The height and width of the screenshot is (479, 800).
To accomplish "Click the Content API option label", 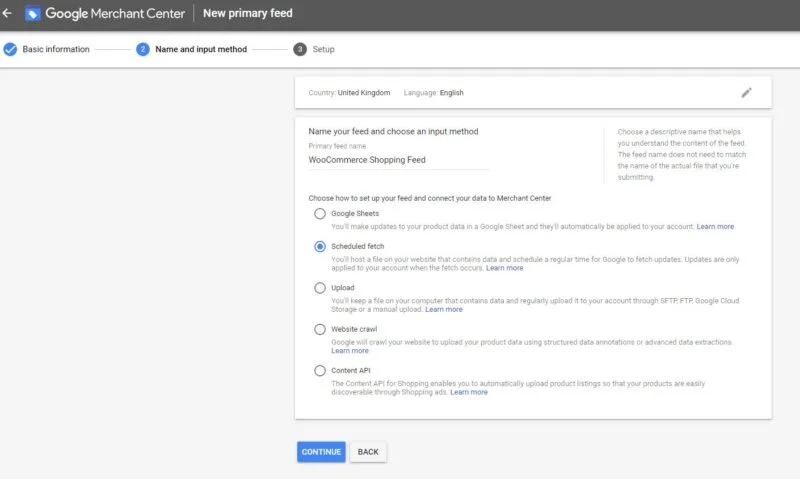I will click(351, 370).
